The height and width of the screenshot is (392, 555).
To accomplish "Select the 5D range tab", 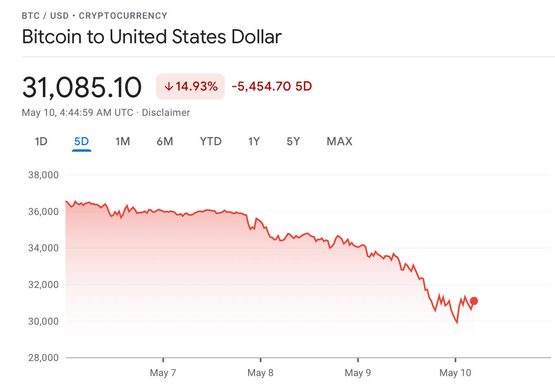I will pos(81,142).
